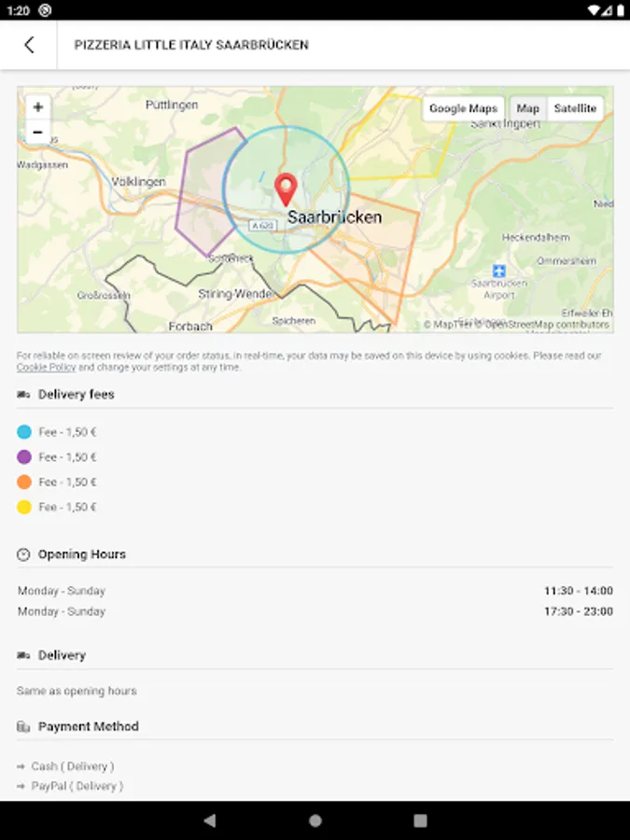
Task: Switch to Satellite view
Action: 575,108
